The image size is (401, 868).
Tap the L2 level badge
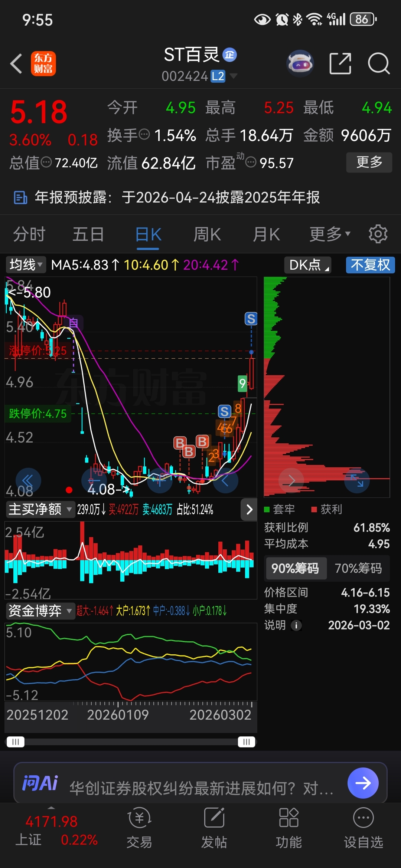[x=218, y=76]
